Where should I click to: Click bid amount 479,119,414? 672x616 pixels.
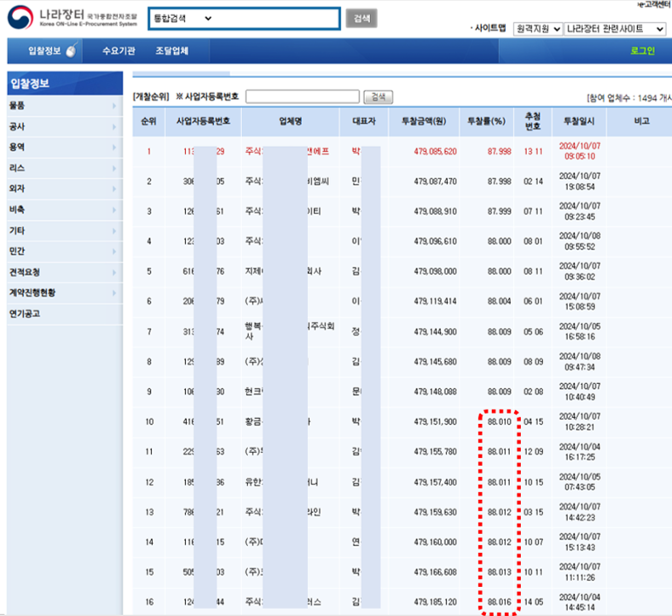coord(436,301)
